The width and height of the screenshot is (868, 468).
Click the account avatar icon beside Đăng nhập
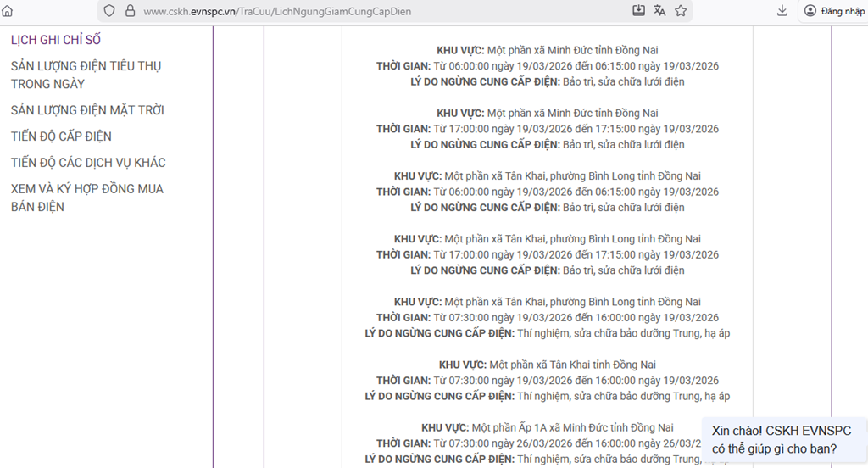click(810, 11)
